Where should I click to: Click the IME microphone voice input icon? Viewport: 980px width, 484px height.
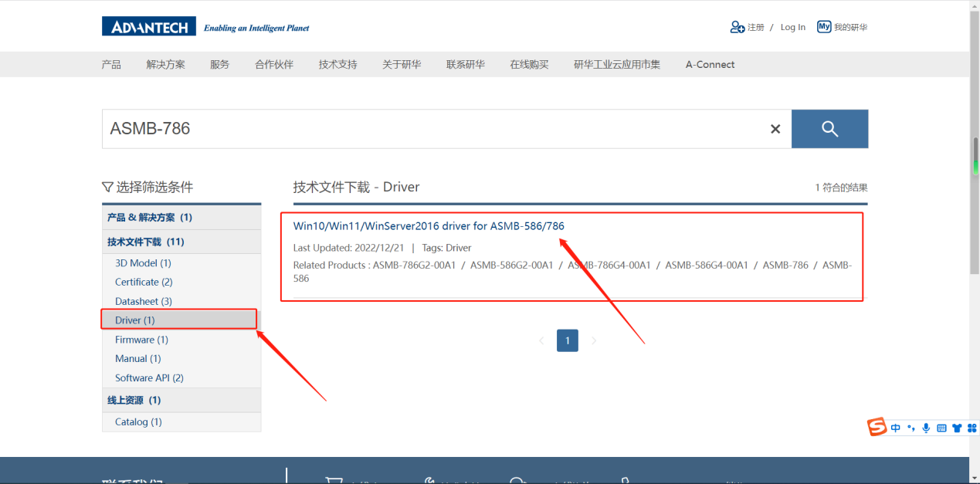coord(926,428)
